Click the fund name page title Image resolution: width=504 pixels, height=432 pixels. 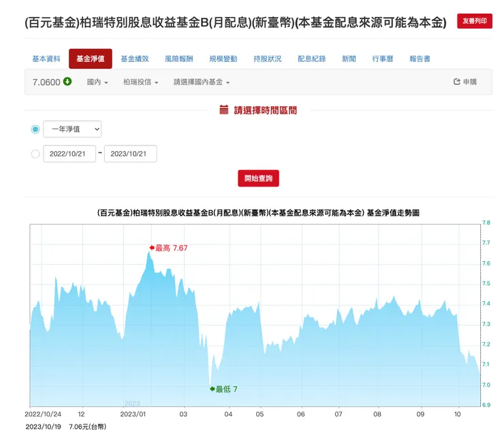tap(236, 22)
